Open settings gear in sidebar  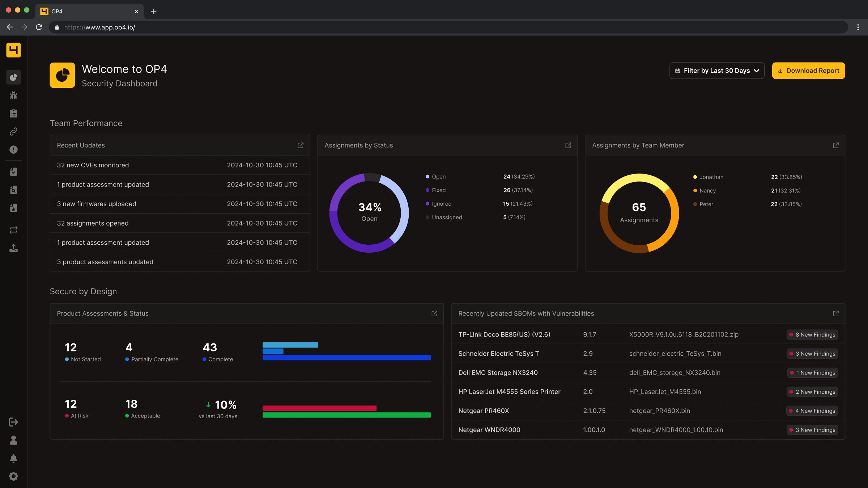pos(13,476)
